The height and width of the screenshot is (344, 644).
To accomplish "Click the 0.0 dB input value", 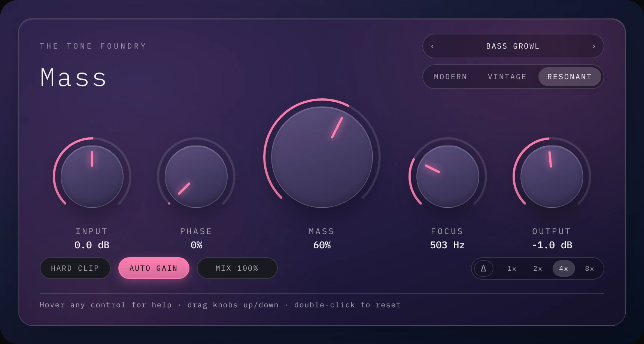I will 92,245.
